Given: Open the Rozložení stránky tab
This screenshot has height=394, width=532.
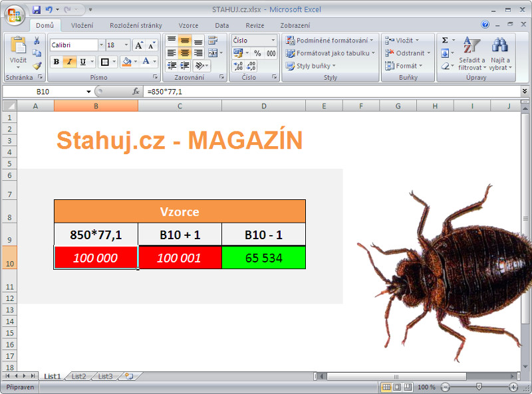Looking at the screenshot, I should [136, 25].
